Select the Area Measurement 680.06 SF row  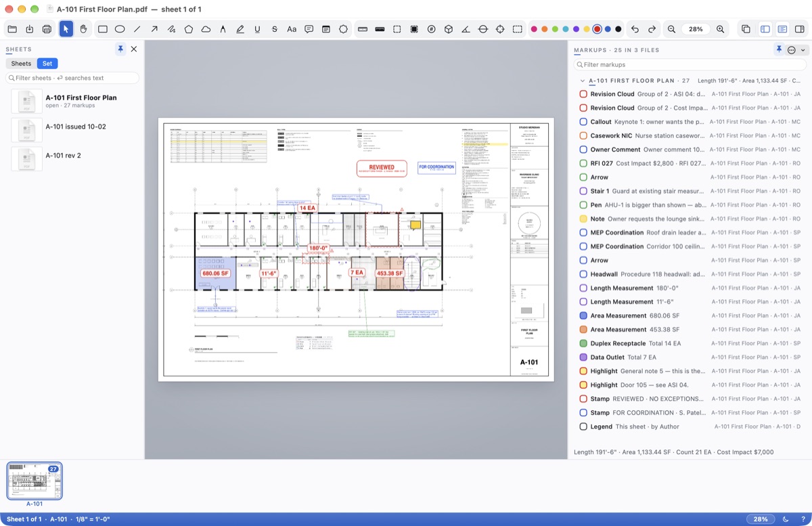click(690, 315)
